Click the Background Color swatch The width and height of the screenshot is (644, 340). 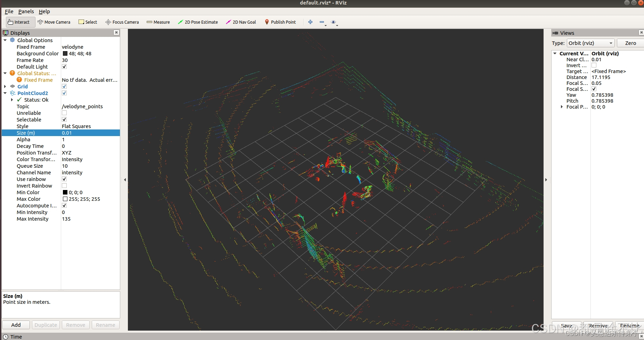(x=65, y=53)
